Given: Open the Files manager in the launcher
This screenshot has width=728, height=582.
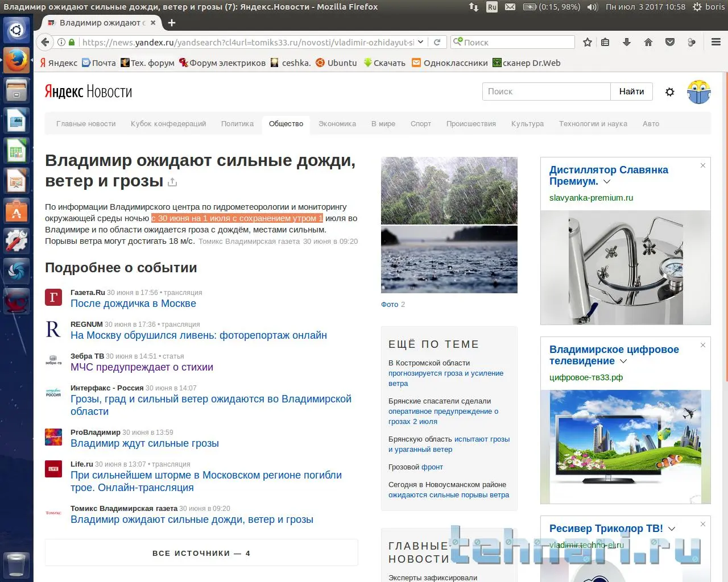Looking at the screenshot, I should [x=16, y=90].
